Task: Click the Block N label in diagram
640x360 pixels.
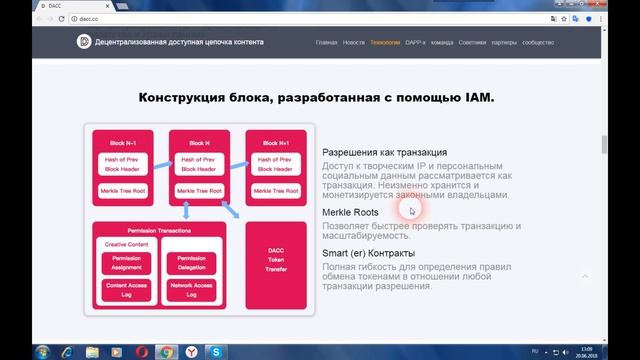Action: [199, 143]
